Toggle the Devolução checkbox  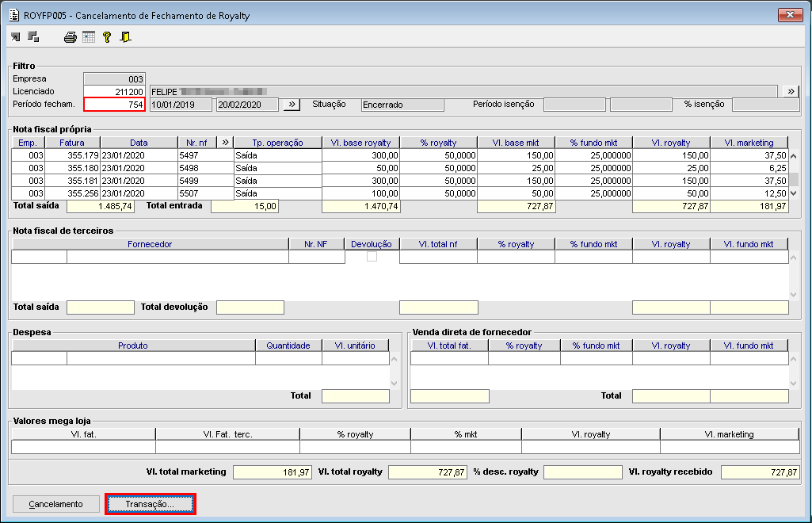click(x=372, y=257)
